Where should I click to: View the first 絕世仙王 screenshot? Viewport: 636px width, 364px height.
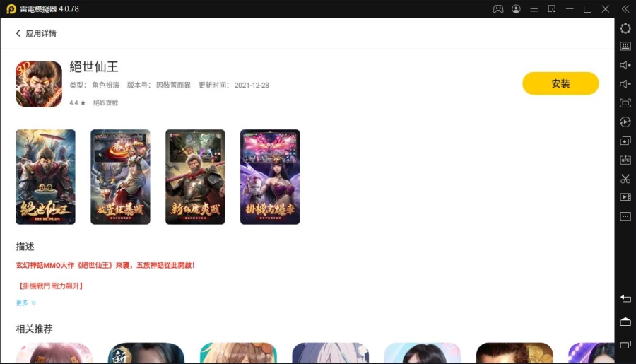click(45, 177)
